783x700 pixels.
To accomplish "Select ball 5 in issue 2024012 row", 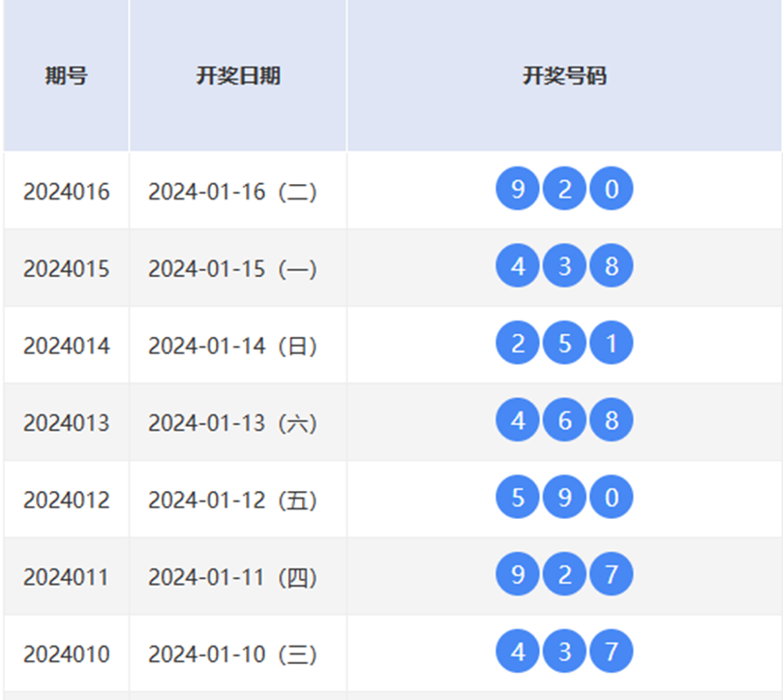I will point(518,498).
